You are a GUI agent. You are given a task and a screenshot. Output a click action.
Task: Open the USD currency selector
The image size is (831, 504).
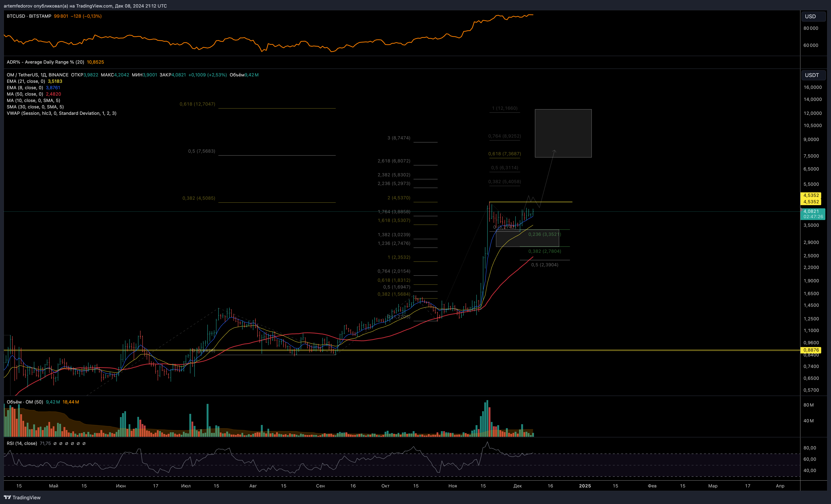click(x=813, y=17)
